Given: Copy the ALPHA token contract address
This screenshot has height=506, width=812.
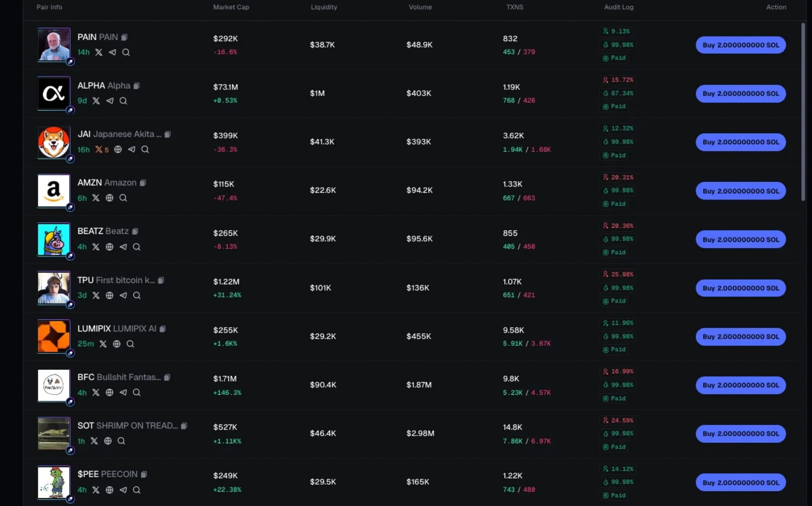Looking at the screenshot, I should 137,86.
